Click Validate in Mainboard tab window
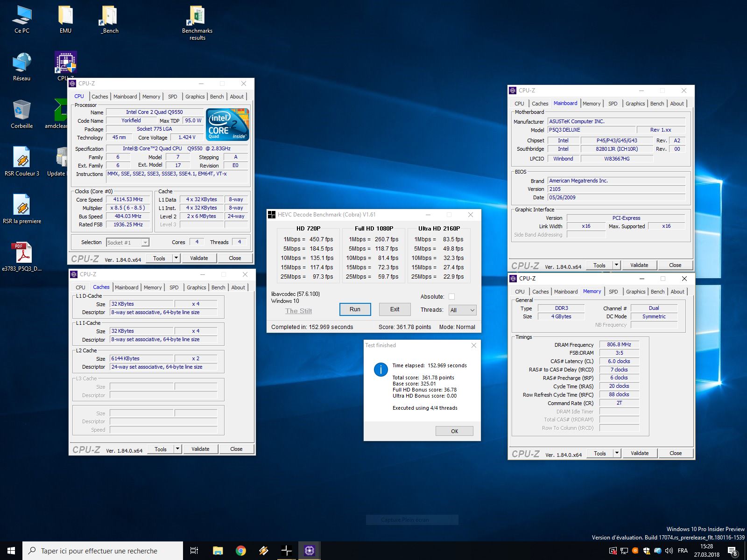The height and width of the screenshot is (560, 747). (x=639, y=265)
